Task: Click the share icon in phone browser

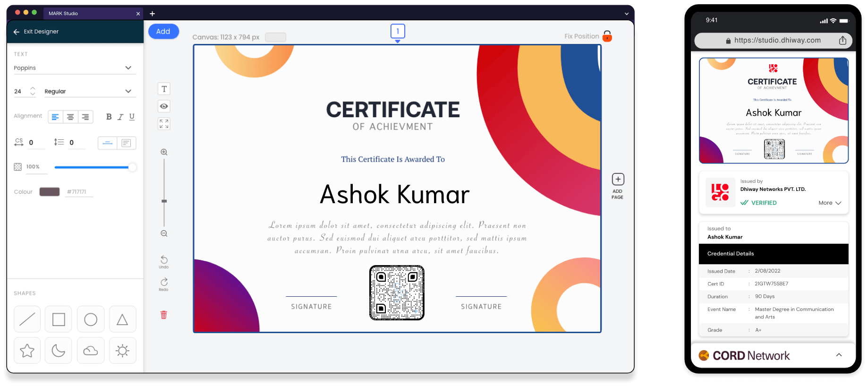Action: (842, 40)
